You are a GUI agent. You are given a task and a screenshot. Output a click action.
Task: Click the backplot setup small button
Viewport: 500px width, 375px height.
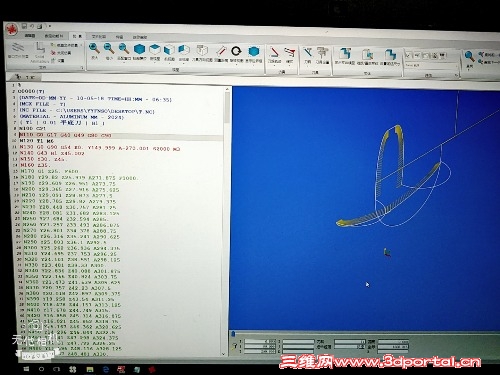(58, 61)
